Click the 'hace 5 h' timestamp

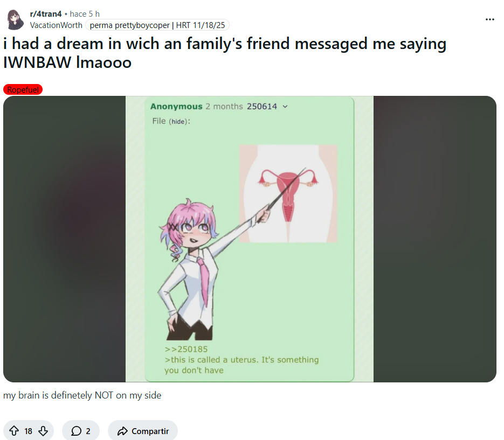(85, 14)
